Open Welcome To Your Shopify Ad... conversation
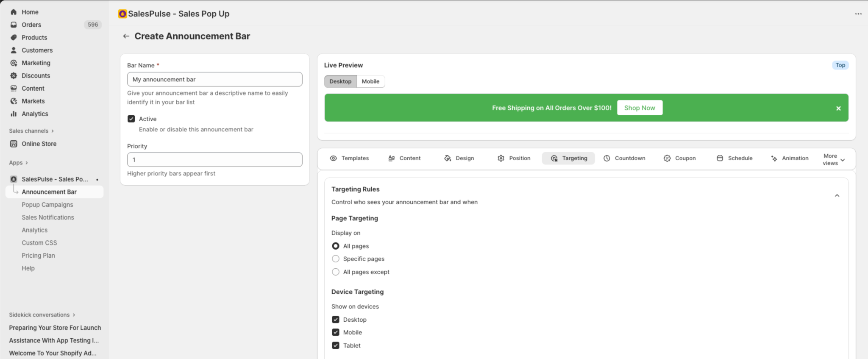The width and height of the screenshot is (868, 359). (x=53, y=353)
